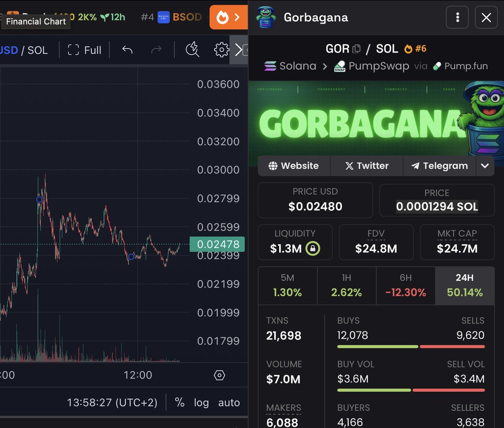Undo last chart action
Image resolution: width=504 pixels, height=428 pixels.
[x=127, y=50]
